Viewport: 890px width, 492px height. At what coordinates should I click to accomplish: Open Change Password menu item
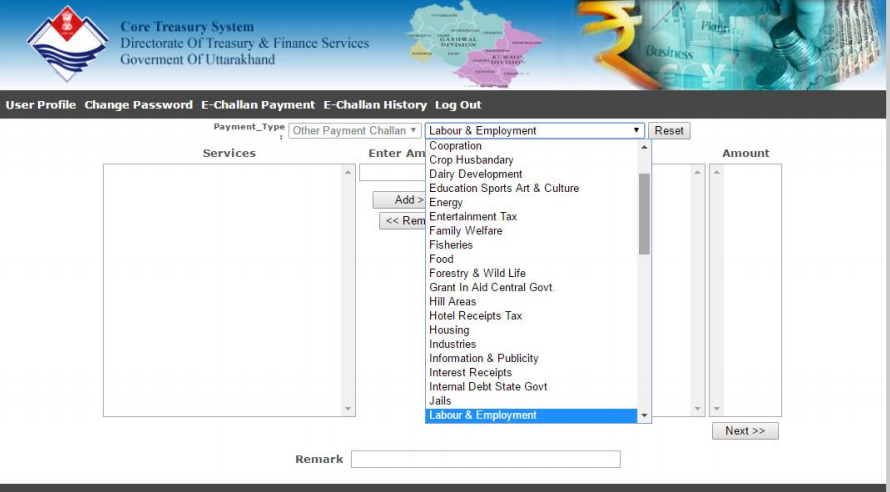click(138, 105)
